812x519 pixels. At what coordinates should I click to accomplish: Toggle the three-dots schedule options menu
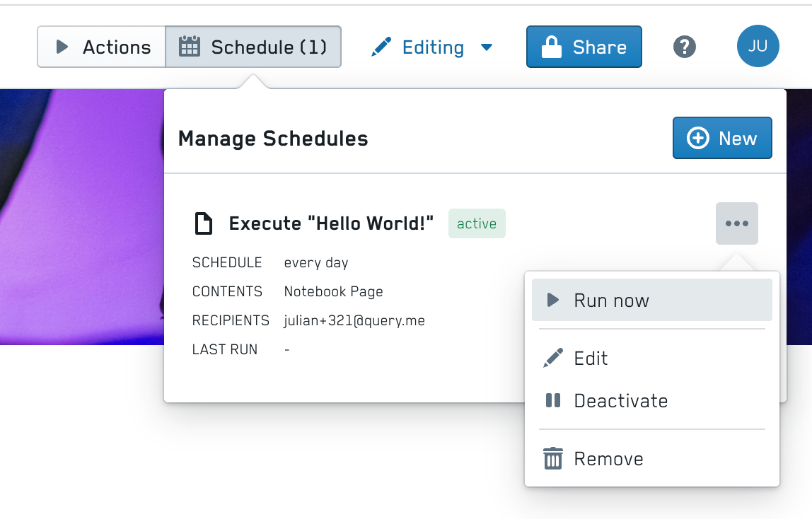pyautogui.click(x=736, y=223)
